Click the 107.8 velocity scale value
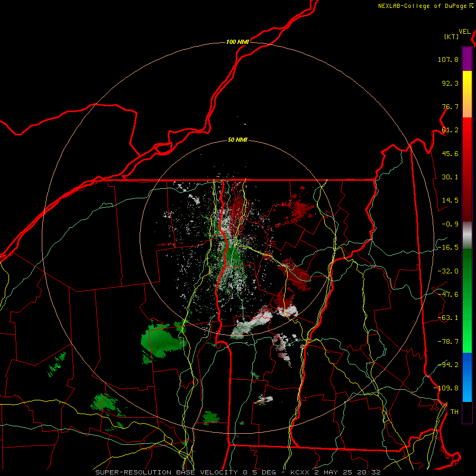The height and width of the screenshot is (476, 476). point(448,59)
